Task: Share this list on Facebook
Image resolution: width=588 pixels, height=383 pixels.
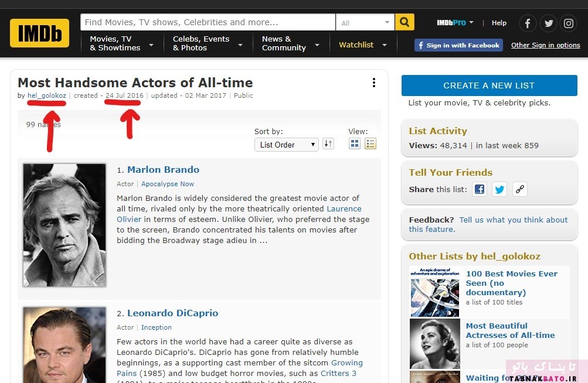Action: (x=479, y=189)
